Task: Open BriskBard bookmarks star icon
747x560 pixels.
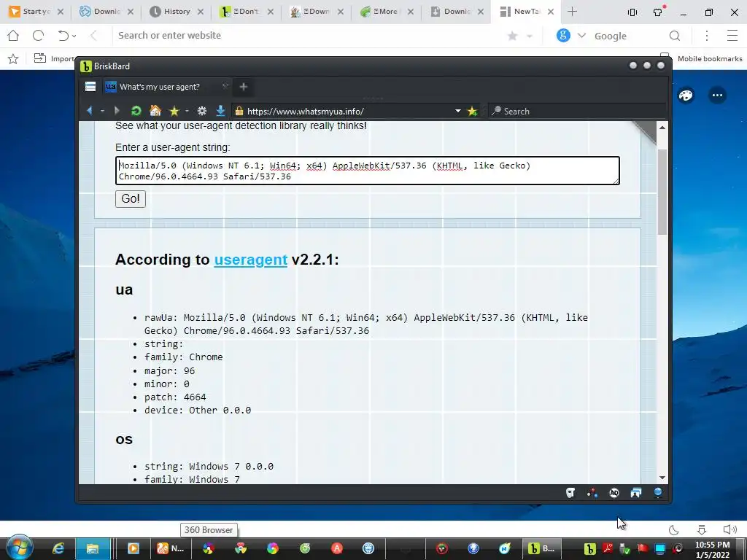Action: (174, 111)
